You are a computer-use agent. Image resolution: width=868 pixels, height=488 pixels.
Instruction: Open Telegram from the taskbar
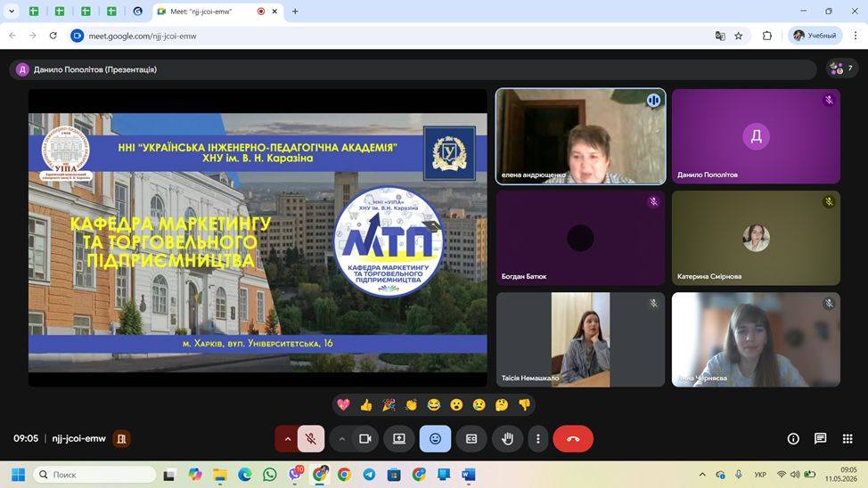point(369,475)
